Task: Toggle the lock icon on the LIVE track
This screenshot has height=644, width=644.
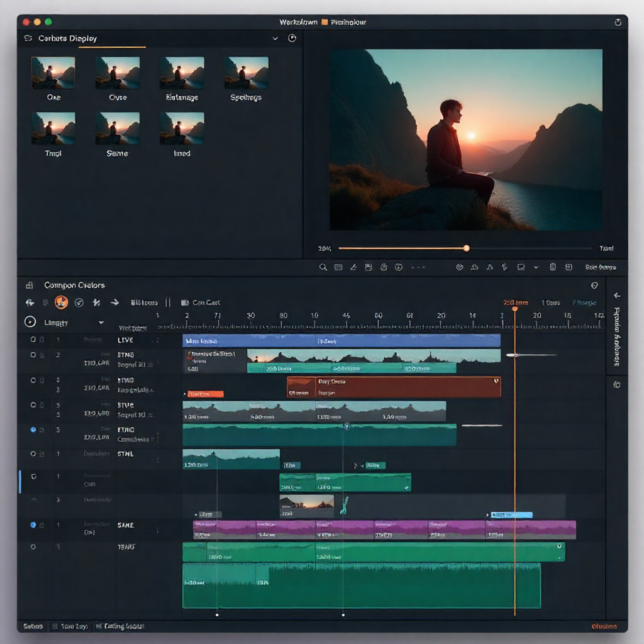Action: [42, 340]
